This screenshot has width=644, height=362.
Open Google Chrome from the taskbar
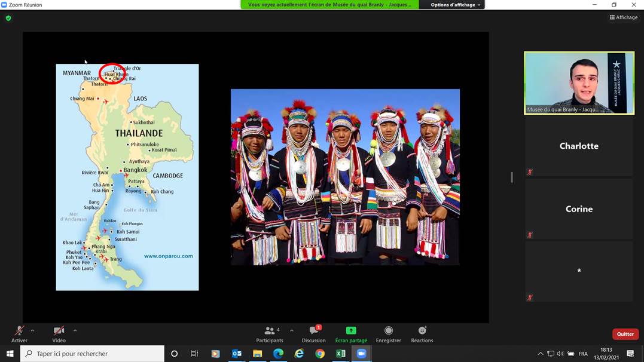click(x=320, y=354)
